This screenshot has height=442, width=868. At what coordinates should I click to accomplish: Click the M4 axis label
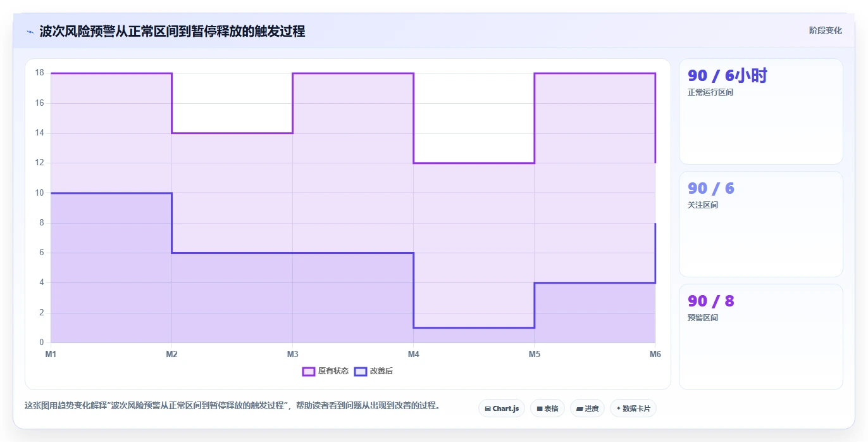[x=413, y=354]
